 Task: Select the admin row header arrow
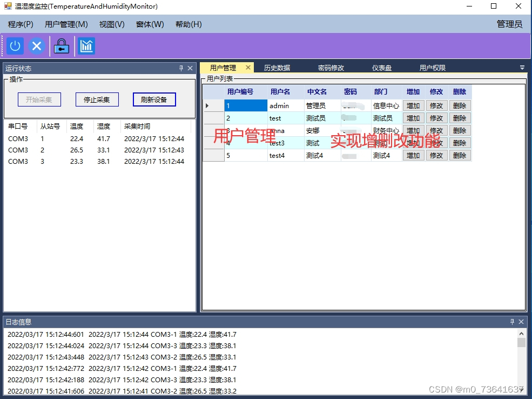coord(213,105)
